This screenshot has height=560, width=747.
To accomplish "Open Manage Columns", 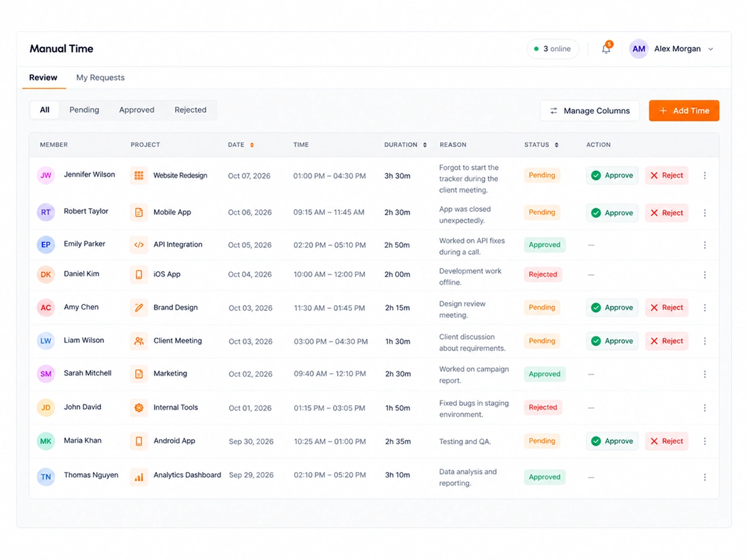I will click(x=590, y=111).
